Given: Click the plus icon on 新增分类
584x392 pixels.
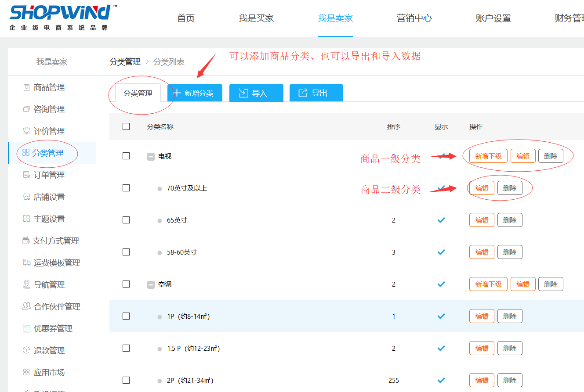Looking at the screenshot, I should (177, 93).
